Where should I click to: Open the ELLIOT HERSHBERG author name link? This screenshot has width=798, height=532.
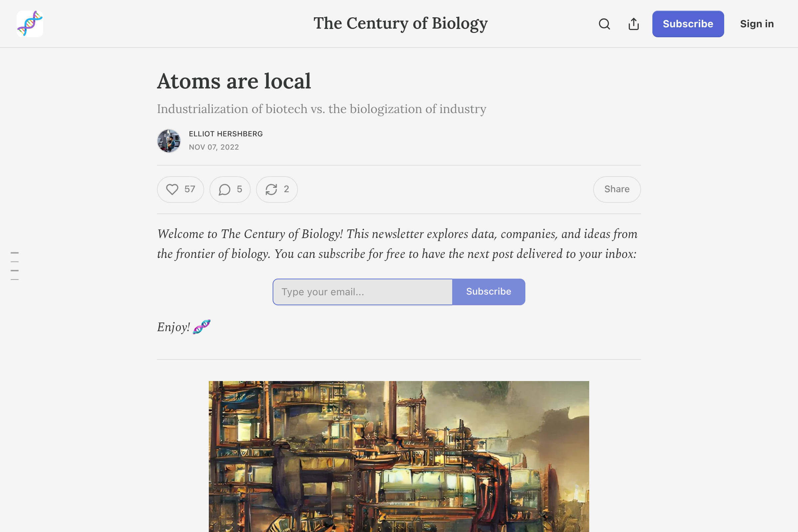pyautogui.click(x=226, y=134)
